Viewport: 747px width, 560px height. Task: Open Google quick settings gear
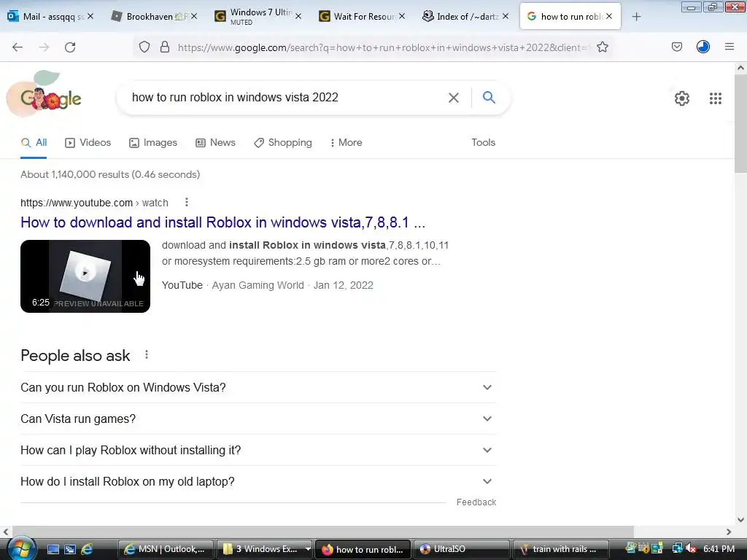[682, 98]
